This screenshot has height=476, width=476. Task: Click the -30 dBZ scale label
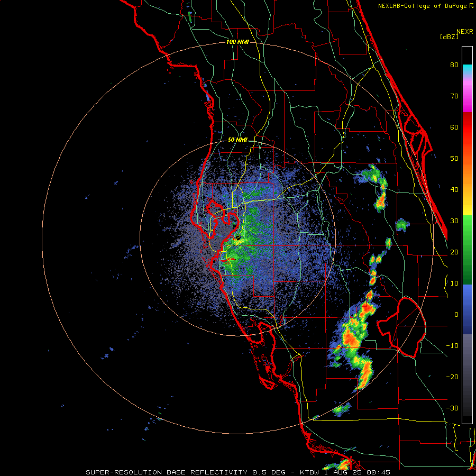click(x=452, y=408)
